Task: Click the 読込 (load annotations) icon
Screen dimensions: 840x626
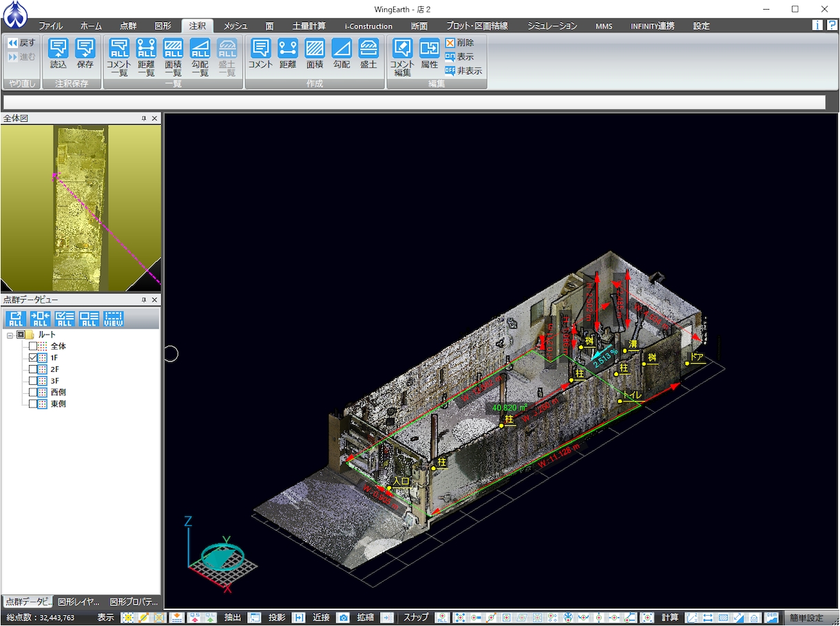Action: (59, 54)
